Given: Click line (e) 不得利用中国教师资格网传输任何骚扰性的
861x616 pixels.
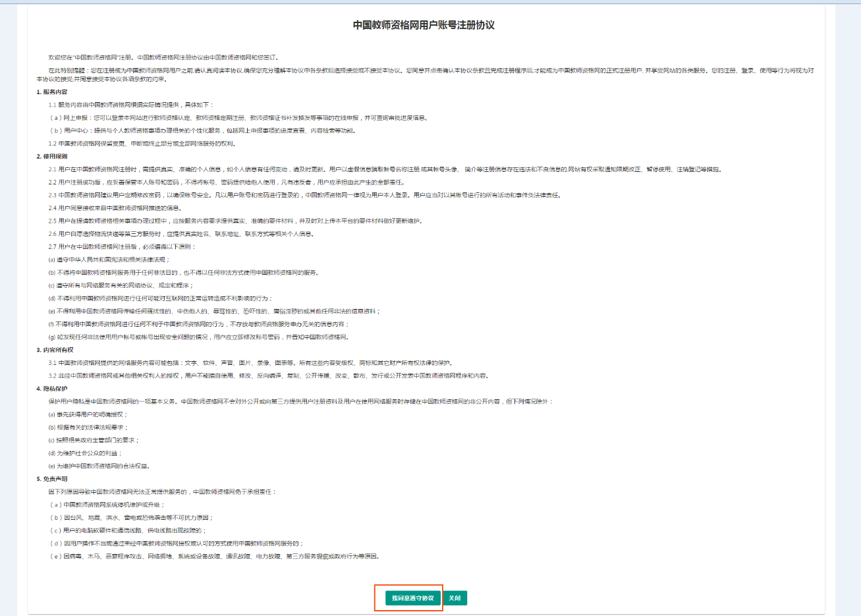Looking at the screenshot, I should pyautogui.click(x=214, y=311).
